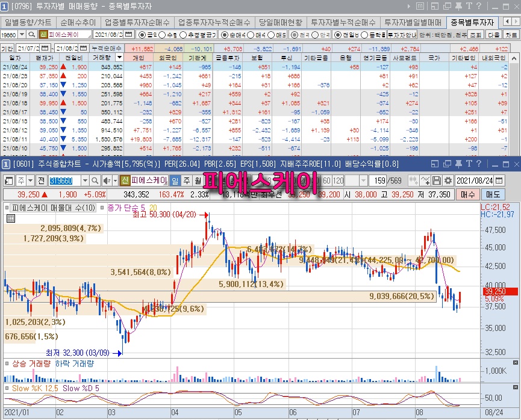
Task: Click the 조회 query button
Action: coord(475,35)
